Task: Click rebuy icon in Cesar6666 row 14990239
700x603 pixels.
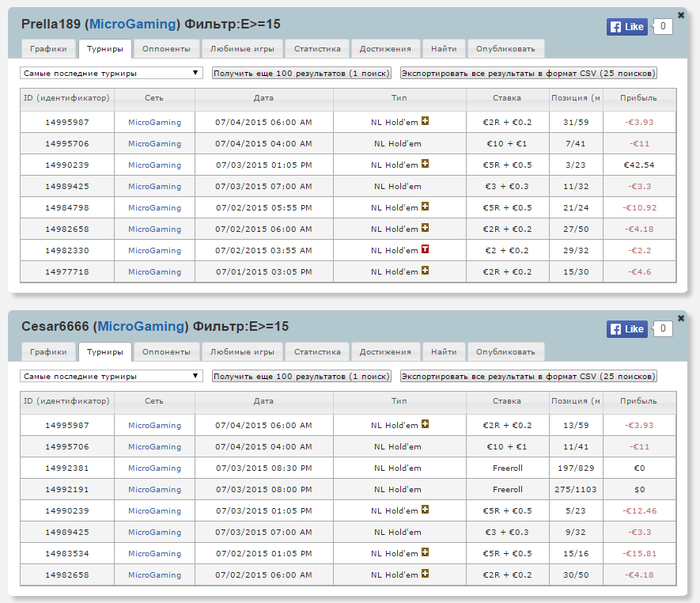Action: 425,510
